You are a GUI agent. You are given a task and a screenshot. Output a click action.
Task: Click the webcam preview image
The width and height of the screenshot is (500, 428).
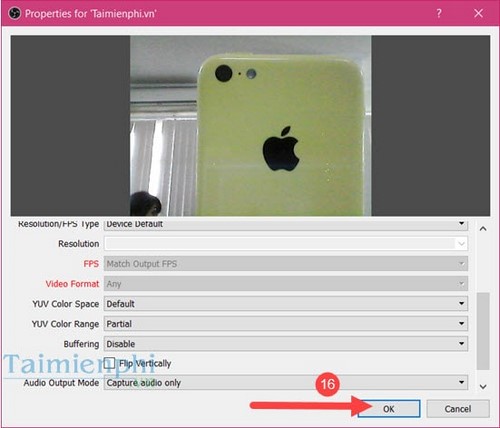tap(250, 126)
